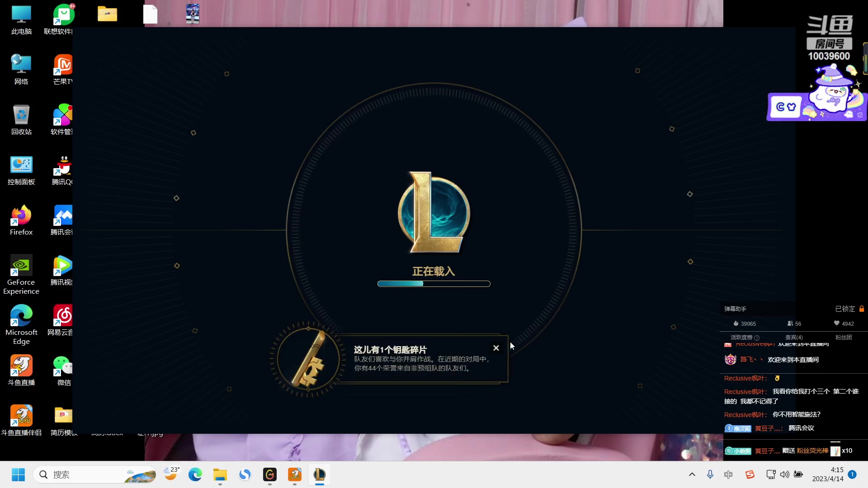Open GeForce Experience desktop shortcut
The image size is (868, 488).
coord(21,275)
